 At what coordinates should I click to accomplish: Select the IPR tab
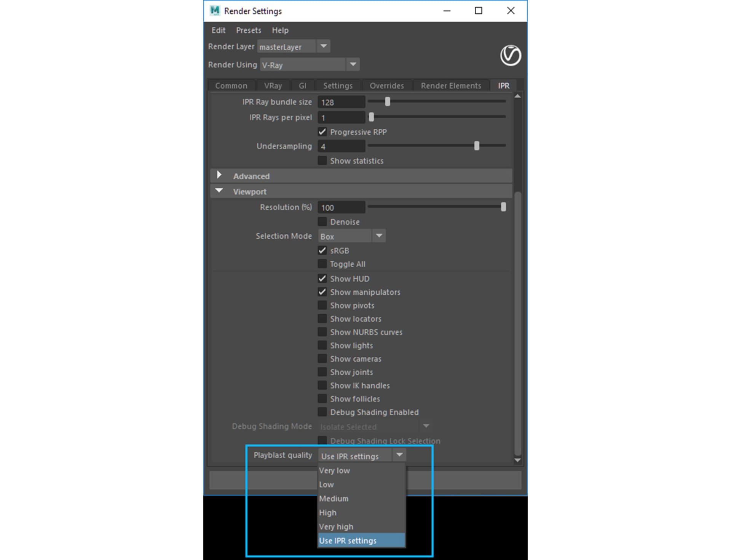pyautogui.click(x=503, y=86)
